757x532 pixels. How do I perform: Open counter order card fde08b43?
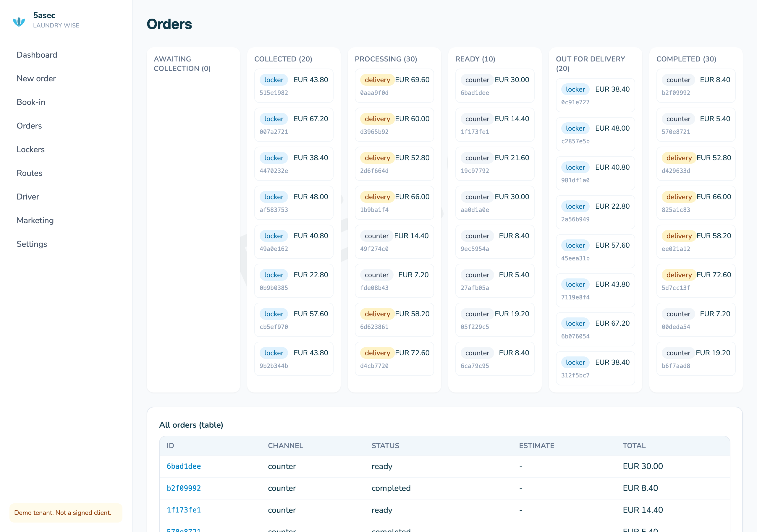pos(394,281)
